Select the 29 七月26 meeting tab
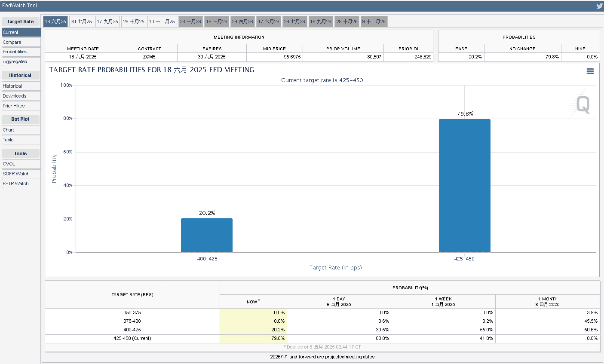604x364 pixels. coord(294,21)
